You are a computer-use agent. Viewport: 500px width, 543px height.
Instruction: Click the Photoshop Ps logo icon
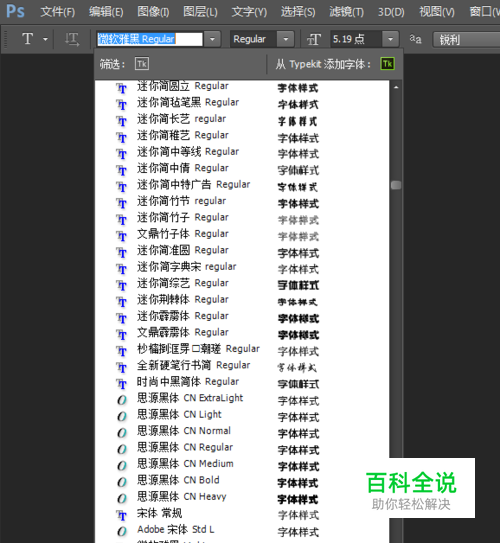pyautogui.click(x=15, y=11)
